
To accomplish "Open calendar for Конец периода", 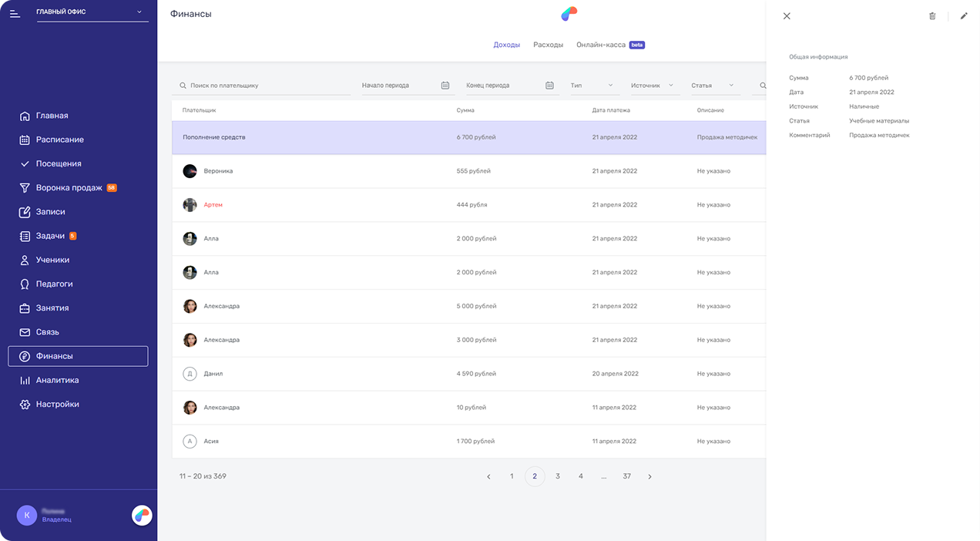I will point(549,86).
